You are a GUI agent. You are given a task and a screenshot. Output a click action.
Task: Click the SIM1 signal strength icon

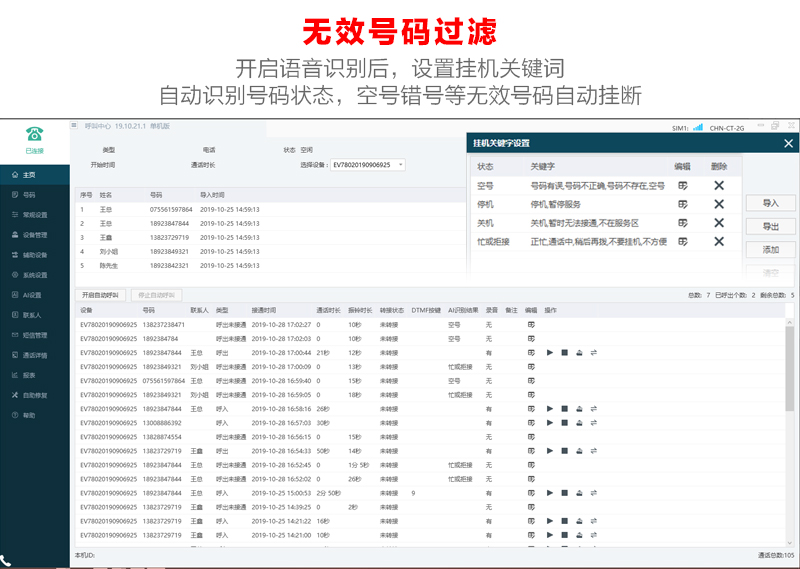click(697, 128)
